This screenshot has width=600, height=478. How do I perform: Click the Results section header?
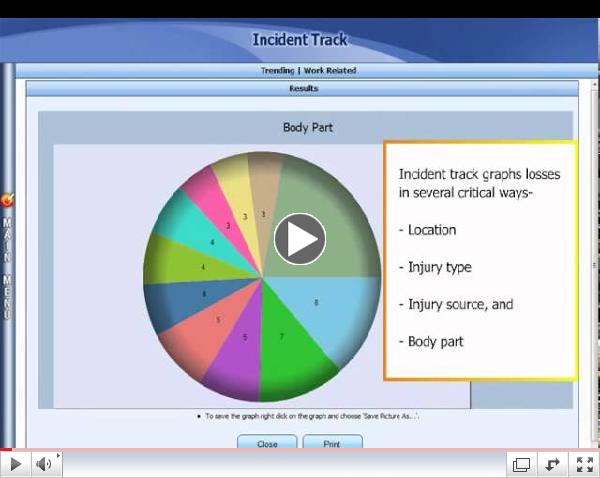302,89
